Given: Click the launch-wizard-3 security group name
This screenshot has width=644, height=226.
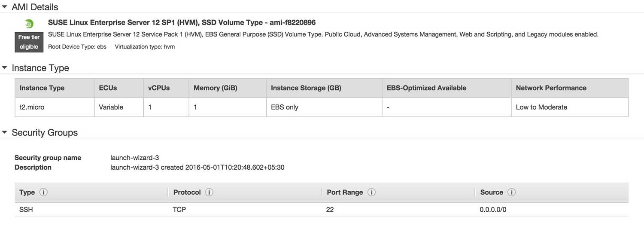Looking at the screenshot, I should 135,158.
